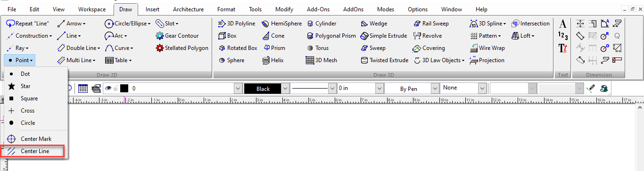The height and width of the screenshot is (171, 644).
Task: Select the Gear Contour tool
Action: pyautogui.click(x=177, y=36)
